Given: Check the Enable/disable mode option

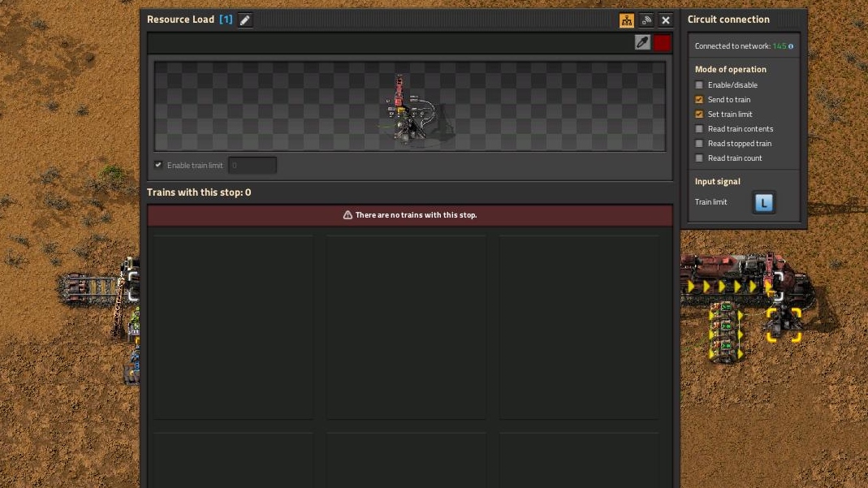Looking at the screenshot, I should tap(699, 84).
